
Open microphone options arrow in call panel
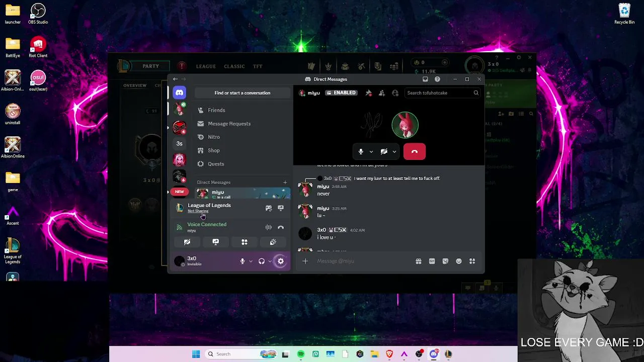[371, 151]
